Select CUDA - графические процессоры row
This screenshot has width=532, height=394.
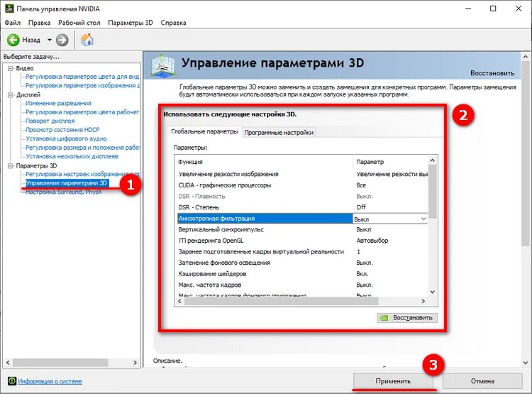point(302,185)
